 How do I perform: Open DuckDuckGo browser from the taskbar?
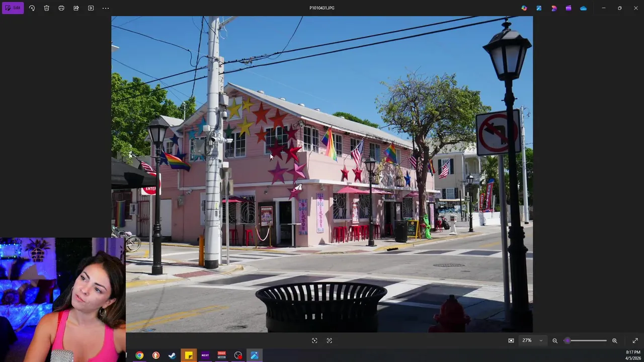[156, 355]
